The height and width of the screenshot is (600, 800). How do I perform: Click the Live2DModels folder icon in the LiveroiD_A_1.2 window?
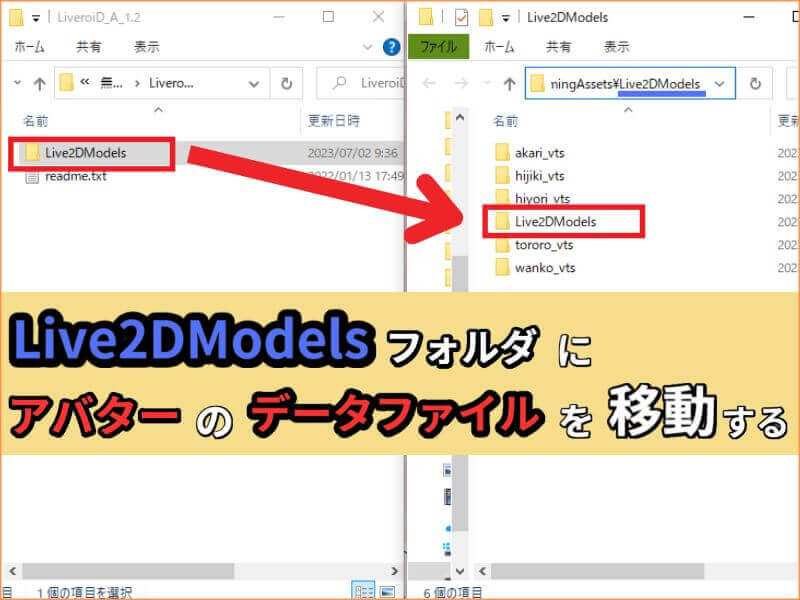(33, 153)
